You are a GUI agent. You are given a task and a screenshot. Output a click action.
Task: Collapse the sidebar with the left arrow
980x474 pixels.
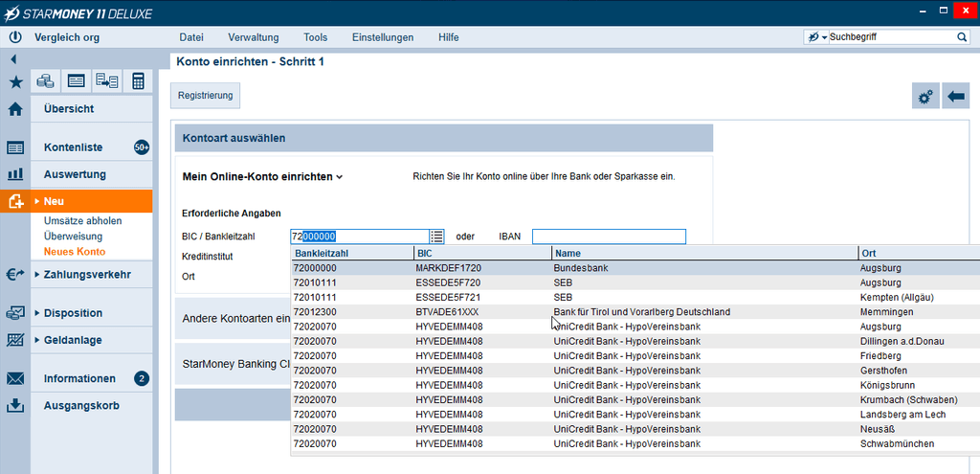click(13, 60)
